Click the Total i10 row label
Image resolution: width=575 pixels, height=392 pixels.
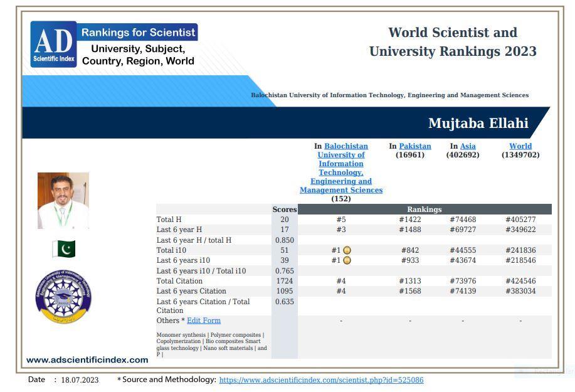click(x=171, y=250)
